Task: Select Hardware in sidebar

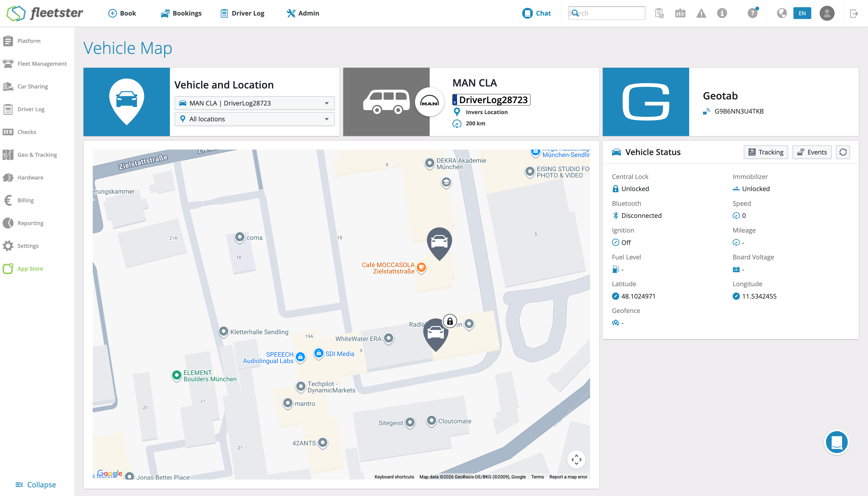Action: (x=23, y=178)
